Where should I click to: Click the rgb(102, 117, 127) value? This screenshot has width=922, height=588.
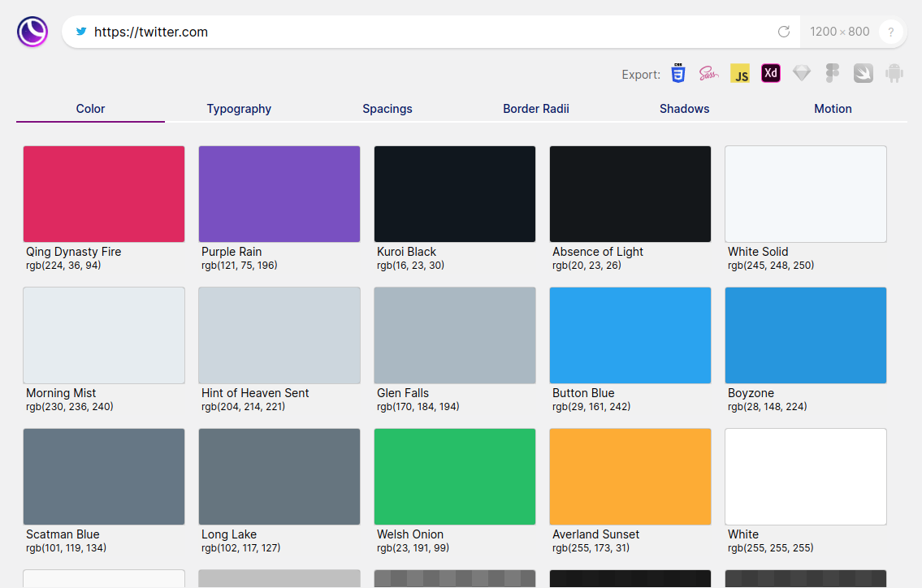coord(240,547)
